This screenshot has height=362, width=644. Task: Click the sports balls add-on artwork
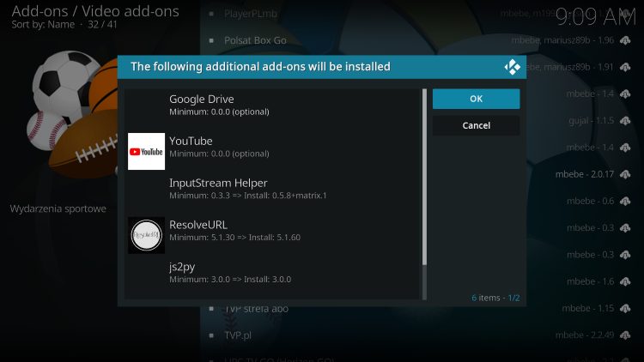(73, 114)
